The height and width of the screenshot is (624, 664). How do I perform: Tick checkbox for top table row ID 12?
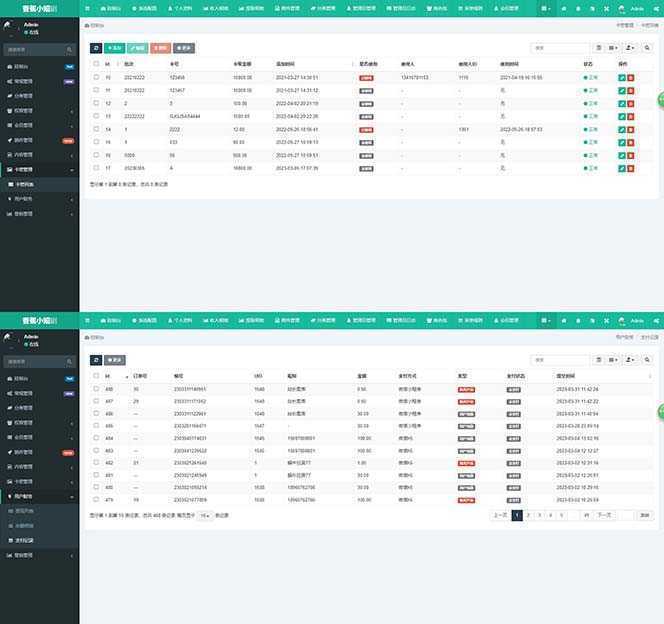pos(96,103)
